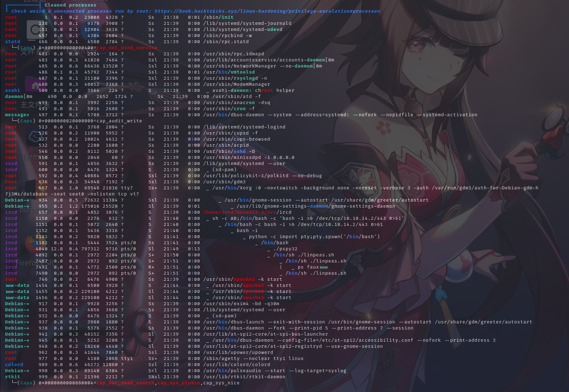This screenshot has height=392, width=569.
Task: Select 'minissdpd -i 0.0.0.0' command
Action: pyautogui.click(x=249, y=158)
